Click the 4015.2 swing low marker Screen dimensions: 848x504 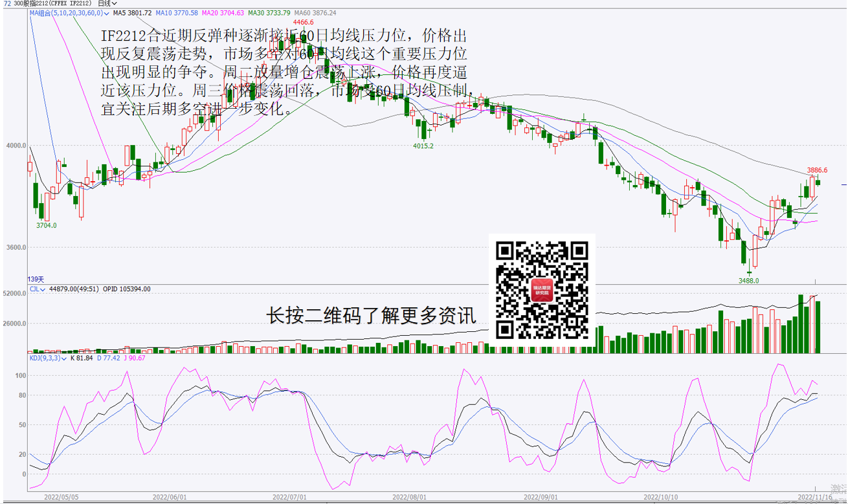[x=423, y=146]
